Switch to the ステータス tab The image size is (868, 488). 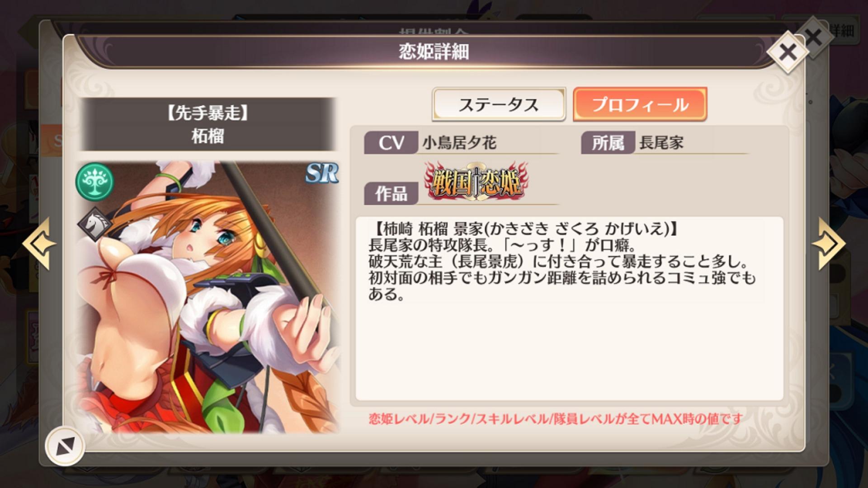point(499,104)
